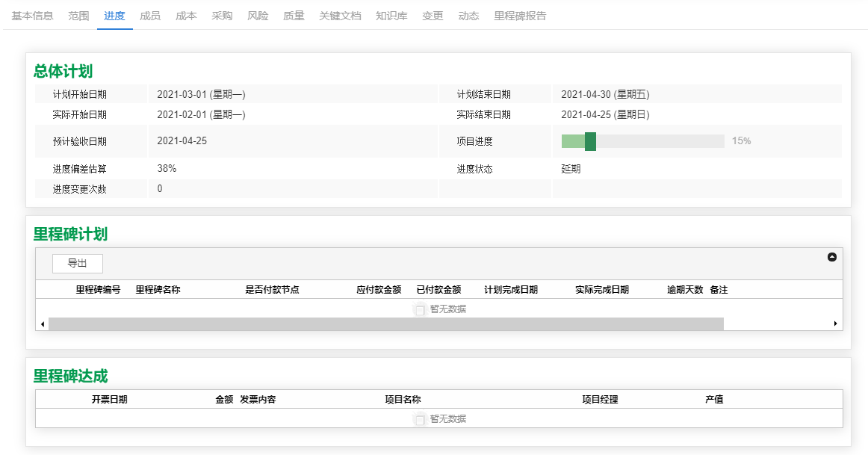Go to the 成员 tab
The height and width of the screenshot is (455, 868).
(x=150, y=16)
